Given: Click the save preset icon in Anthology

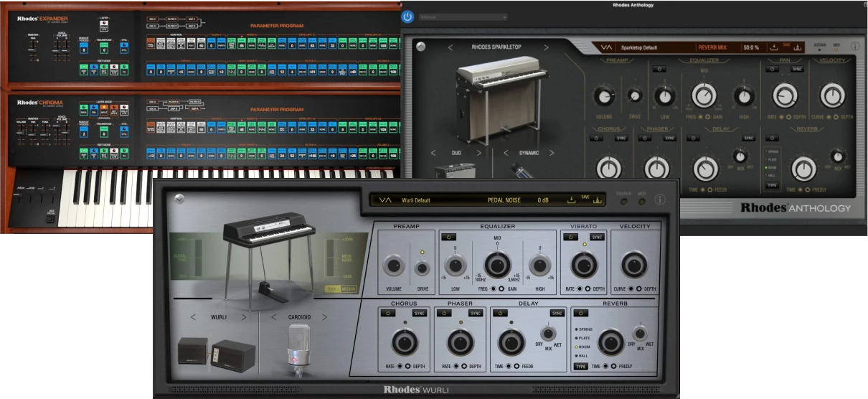Looking at the screenshot, I should (x=798, y=47).
